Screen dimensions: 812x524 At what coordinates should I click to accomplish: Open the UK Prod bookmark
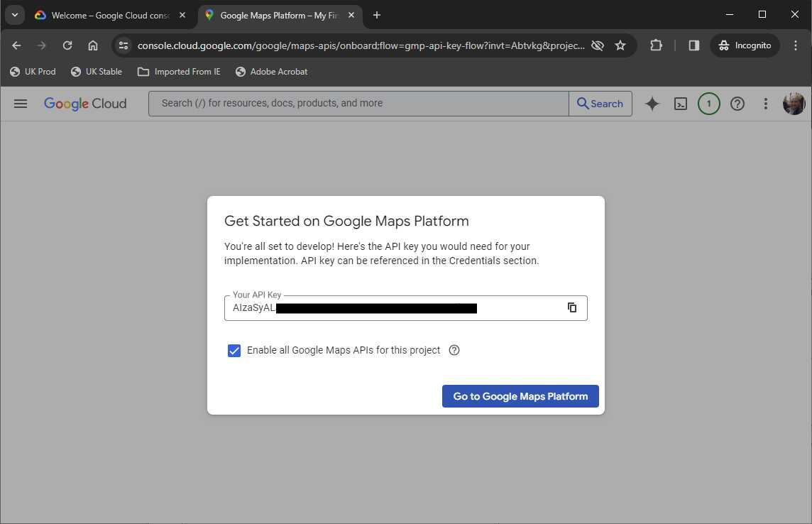click(33, 71)
